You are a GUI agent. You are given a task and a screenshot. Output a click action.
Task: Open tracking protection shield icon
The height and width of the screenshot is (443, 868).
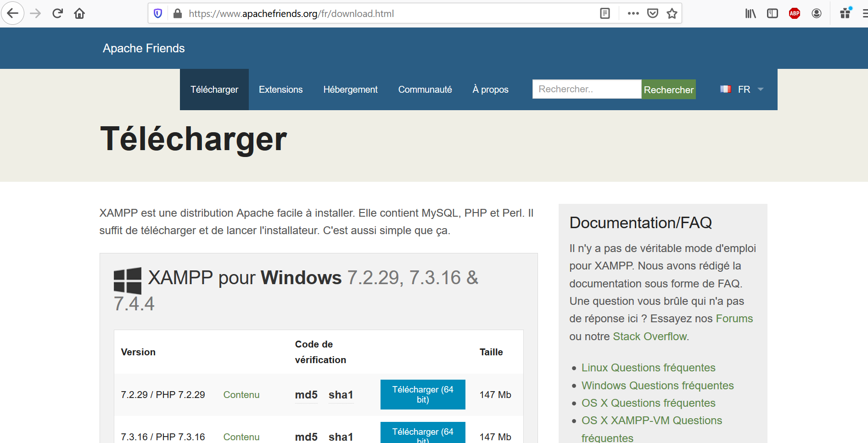[158, 13]
